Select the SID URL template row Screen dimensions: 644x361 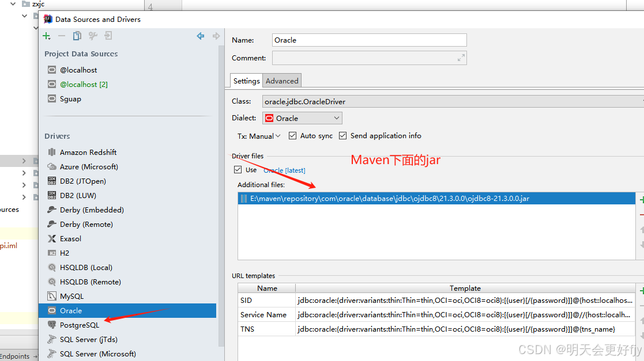tap(436, 301)
